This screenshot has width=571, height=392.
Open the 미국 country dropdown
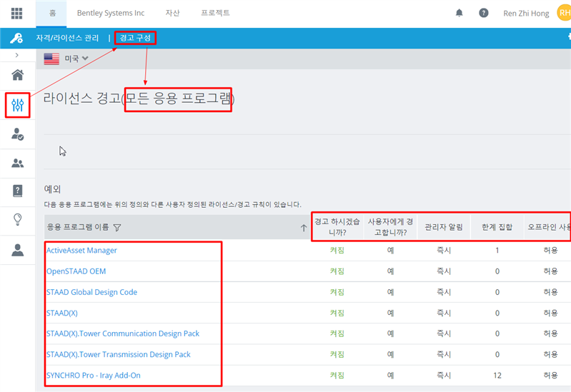point(76,59)
